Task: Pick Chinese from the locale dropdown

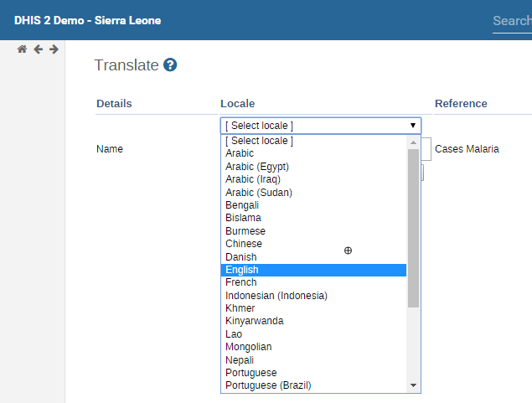Action: pyautogui.click(x=313, y=244)
